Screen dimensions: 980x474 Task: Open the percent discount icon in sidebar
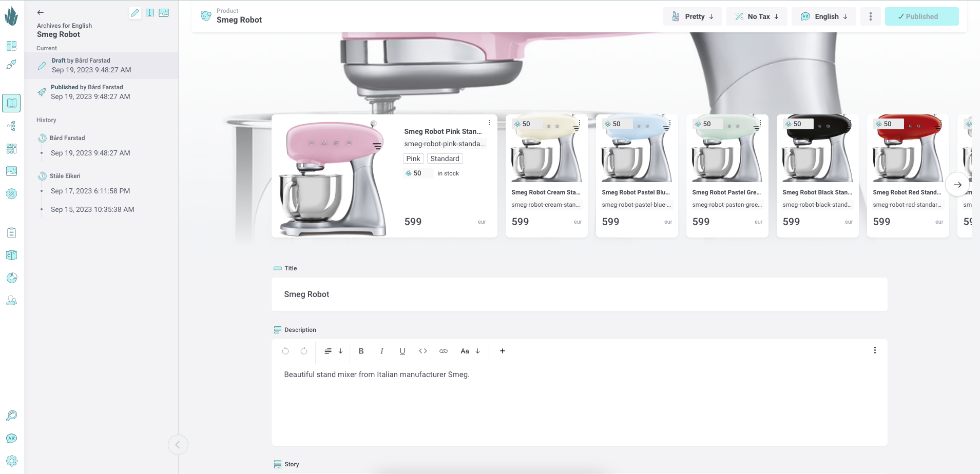click(12, 193)
